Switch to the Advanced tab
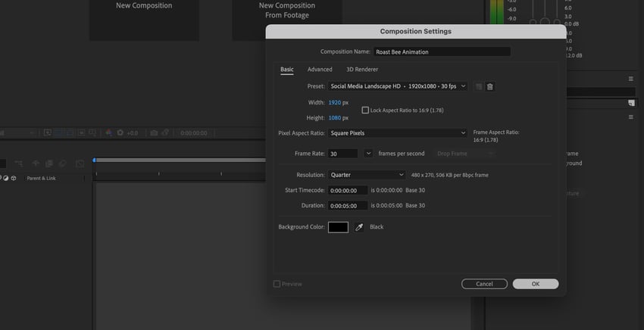This screenshot has width=644, height=330. 320,70
